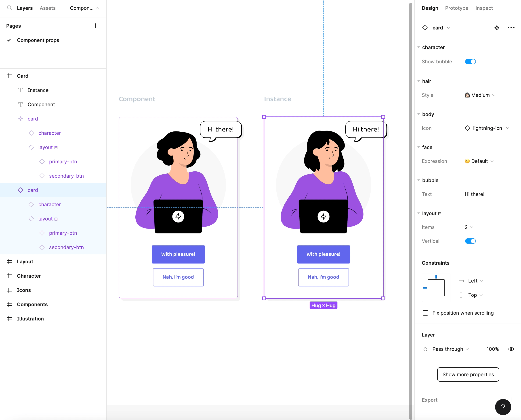Turn off the Show bubble toggle
Image resolution: width=521 pixels, height=420 pixels.
pos(470,62)
